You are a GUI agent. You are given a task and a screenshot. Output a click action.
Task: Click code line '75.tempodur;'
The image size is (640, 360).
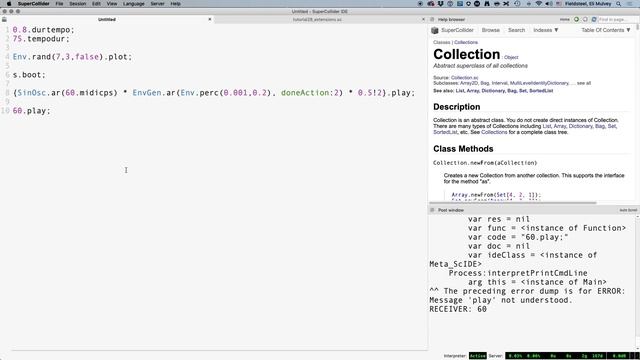point(41,39)
